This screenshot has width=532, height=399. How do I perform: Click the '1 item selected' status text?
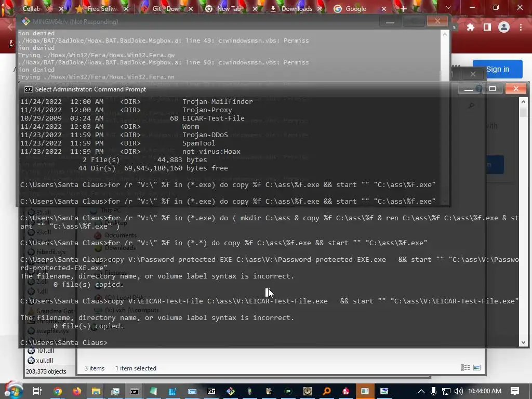click(136, 368)
